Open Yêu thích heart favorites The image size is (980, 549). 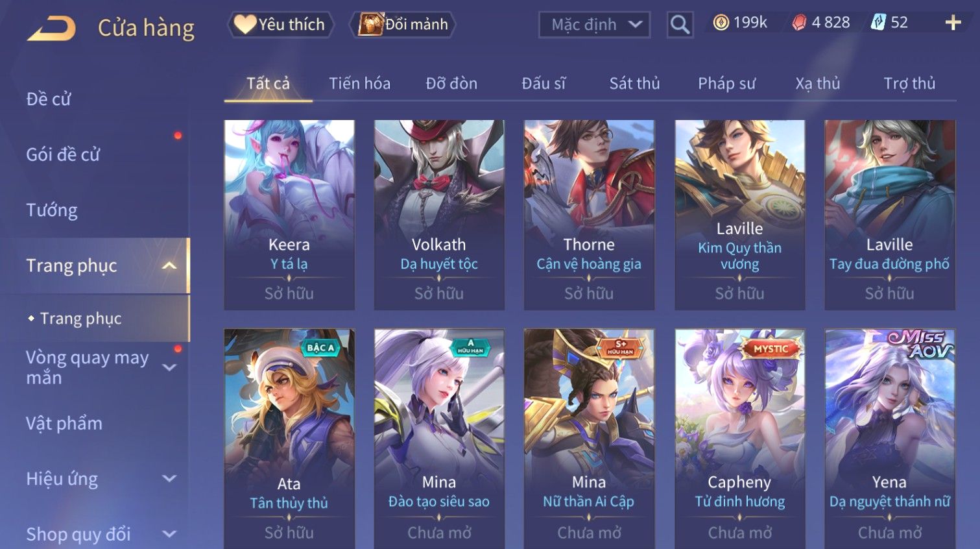click(280, 25)
